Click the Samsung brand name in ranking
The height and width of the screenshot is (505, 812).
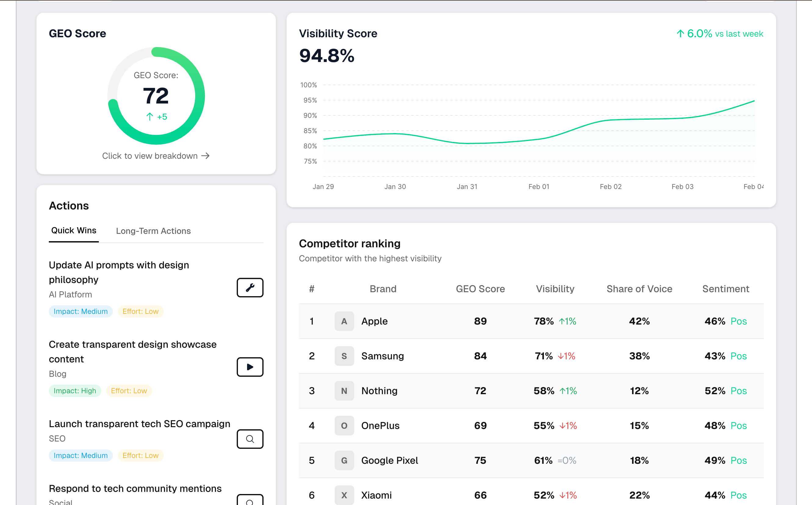pyautogui.click(x=383, y=356)
